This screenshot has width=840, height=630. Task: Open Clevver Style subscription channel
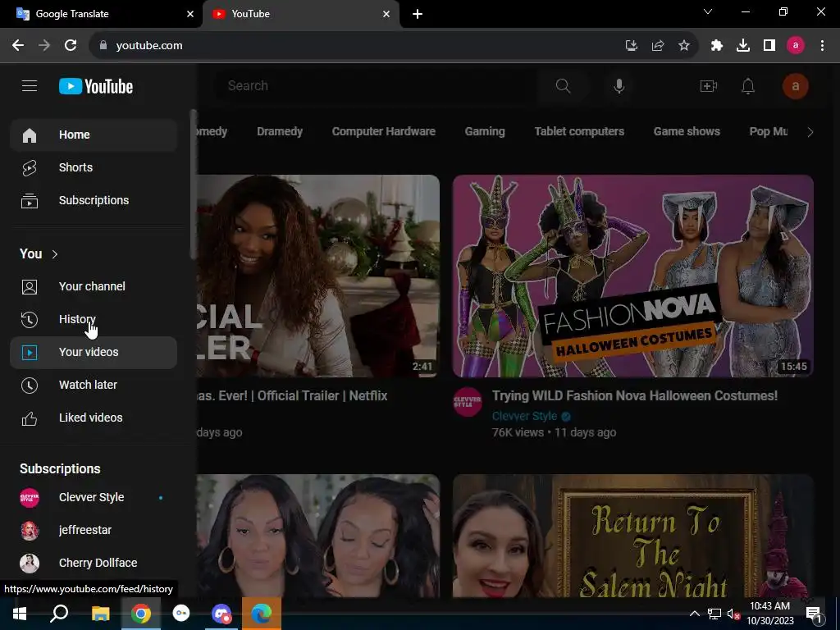pyautogui.click(x=94, y=498)
